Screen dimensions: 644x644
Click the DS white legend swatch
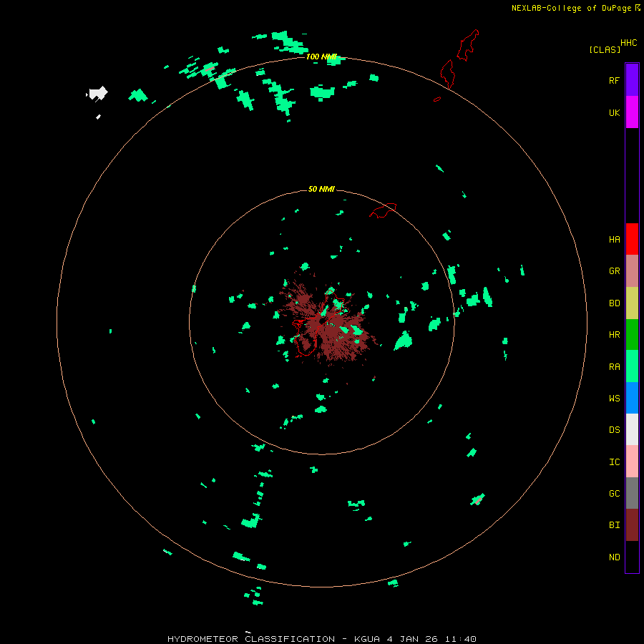632,429
